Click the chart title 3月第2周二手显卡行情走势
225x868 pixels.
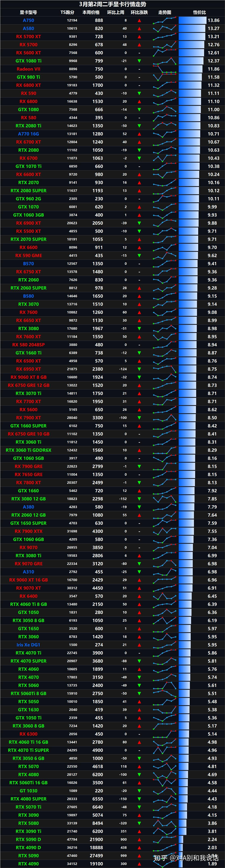click(x=113, y=4)
